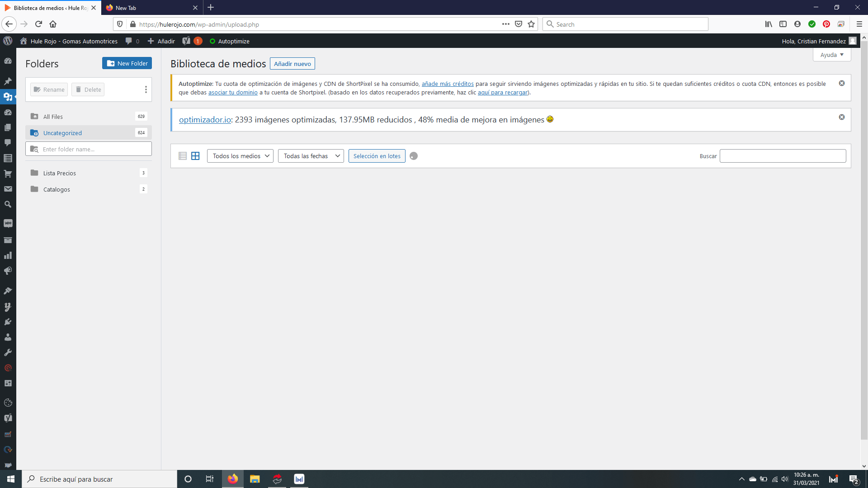Open Hule Rojo site name menu
868x488 pixels.
pos(69,41)
